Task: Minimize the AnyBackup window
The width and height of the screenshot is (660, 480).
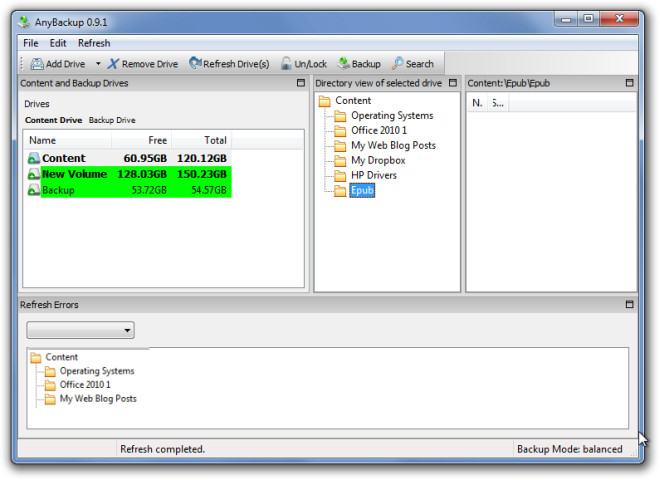Action: tap(566, 19)
